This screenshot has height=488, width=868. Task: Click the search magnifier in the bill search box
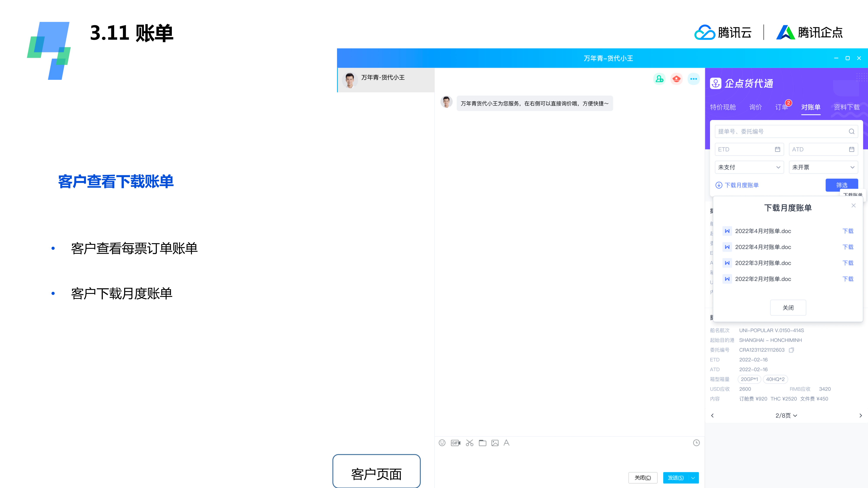pyautogui.click(x=852, y=131)
